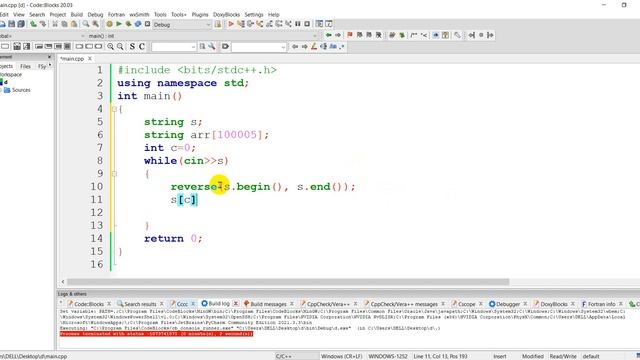Click the Cut scissors icon
Screen dimensions: 640x360
pos(55,24)
